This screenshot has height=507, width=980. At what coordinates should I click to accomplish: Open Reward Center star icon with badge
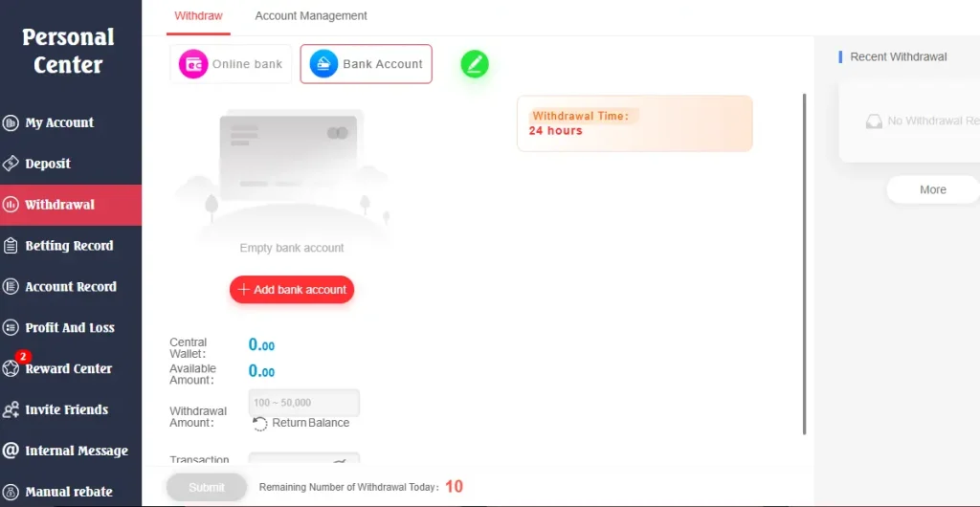click(x=11, y=368)
